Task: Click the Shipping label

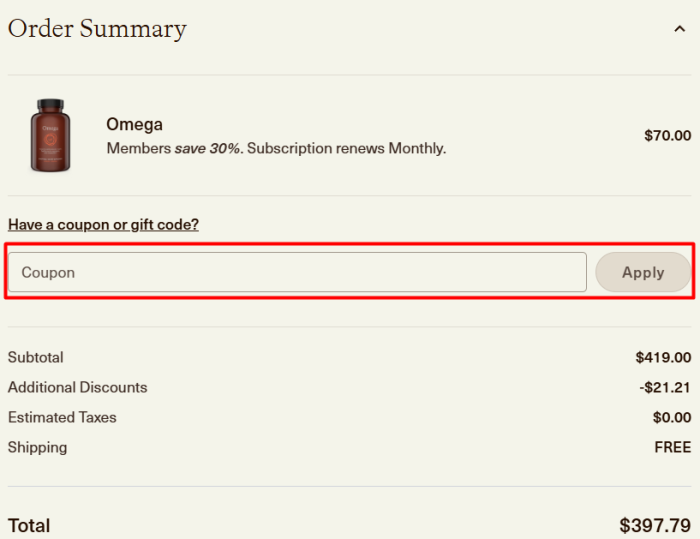Action: tap(37, 447)
